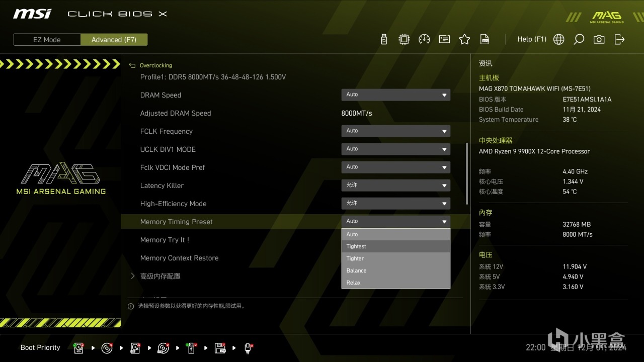Select the sixth Boot Priority USB floppy icon

coord(220,348)
